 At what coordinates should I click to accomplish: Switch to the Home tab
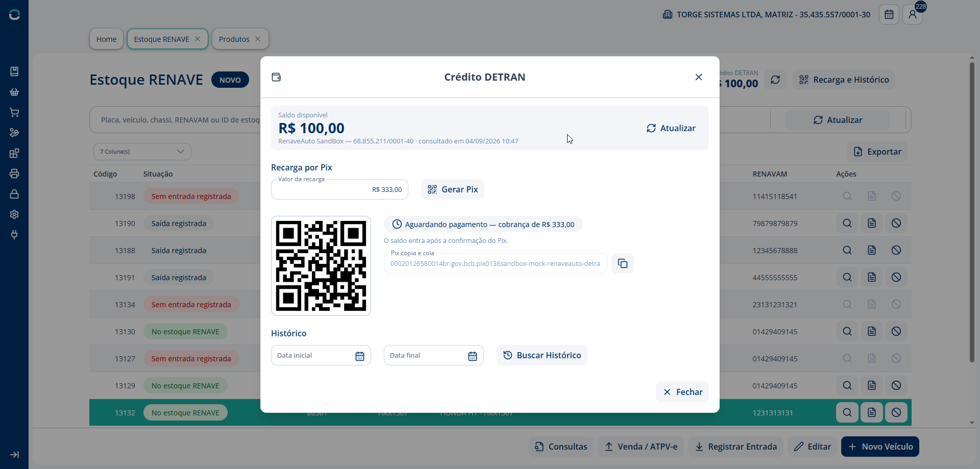106,39
